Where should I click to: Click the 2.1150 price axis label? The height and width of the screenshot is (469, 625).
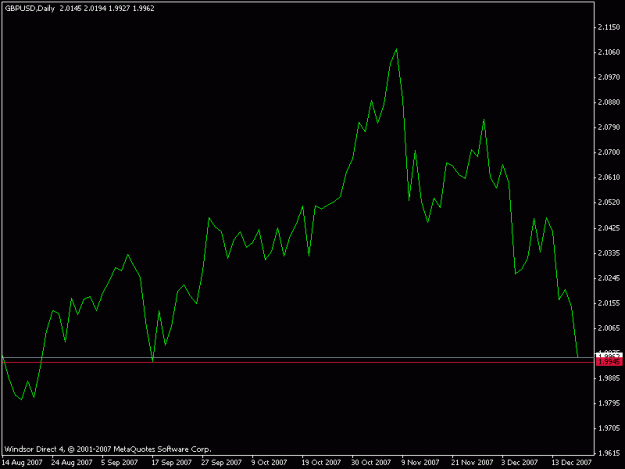609,27
